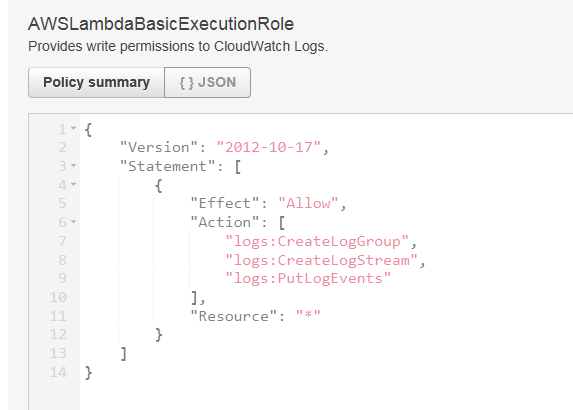Click the Resource "*" value
573x410 pixels.
tap(308, 316)
